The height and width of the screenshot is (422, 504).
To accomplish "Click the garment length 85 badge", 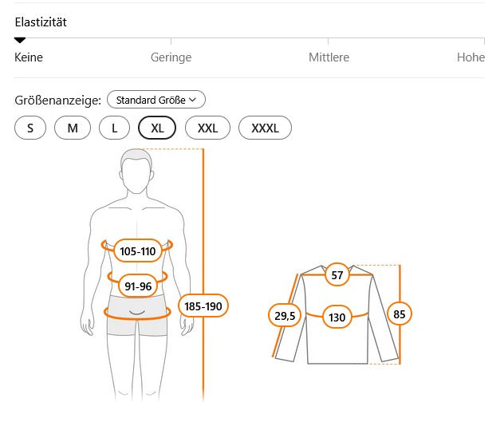I will 400,314.
